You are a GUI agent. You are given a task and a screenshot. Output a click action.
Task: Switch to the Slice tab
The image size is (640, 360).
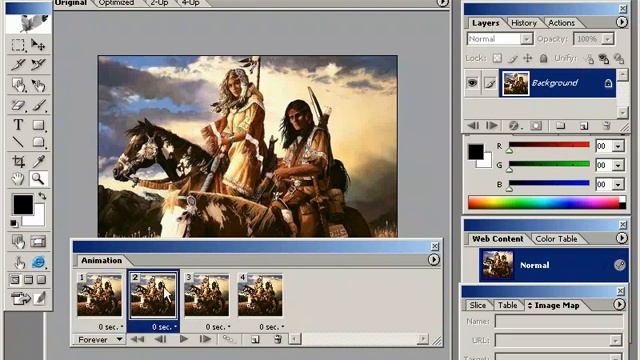coord(477,305)
